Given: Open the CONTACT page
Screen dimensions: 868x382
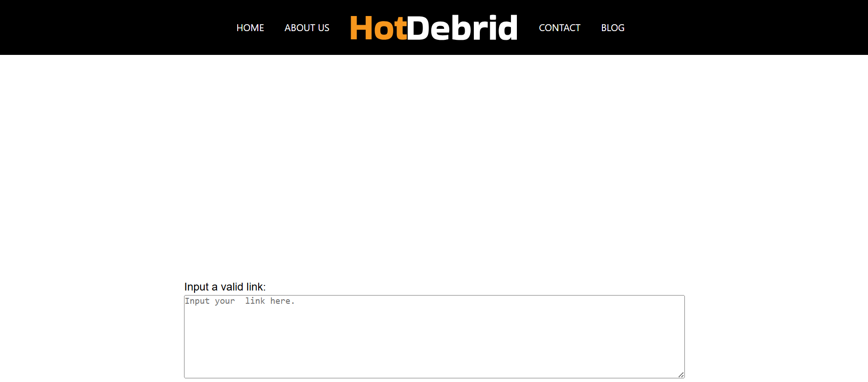Looking at the screenshot, I should coord(559,28).
